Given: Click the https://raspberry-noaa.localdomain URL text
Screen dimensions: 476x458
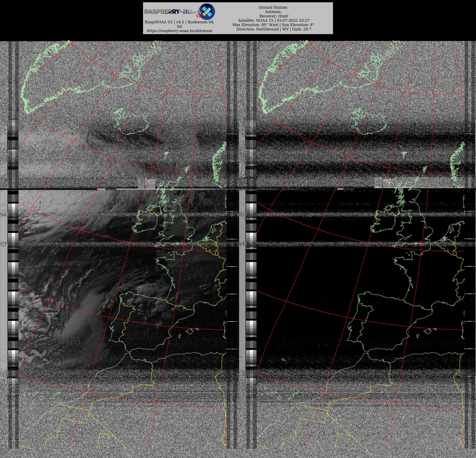Looking at the screenshot, I should [179, 31].
